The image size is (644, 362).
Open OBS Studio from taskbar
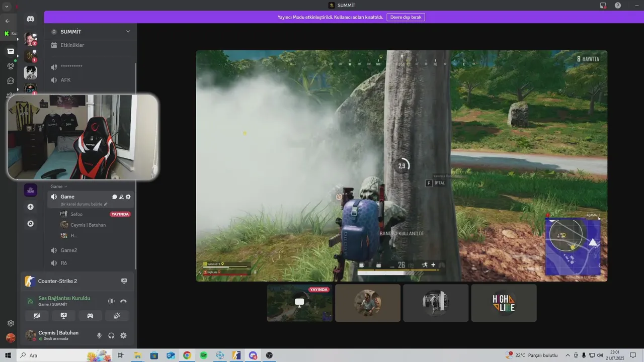(269, 355)
